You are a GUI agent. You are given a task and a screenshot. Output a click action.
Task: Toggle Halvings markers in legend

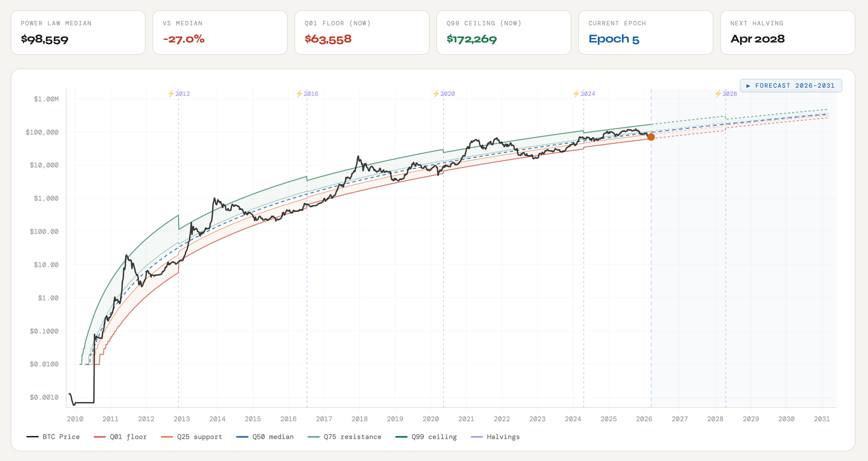pyautogui.click(x=495, y=437)
